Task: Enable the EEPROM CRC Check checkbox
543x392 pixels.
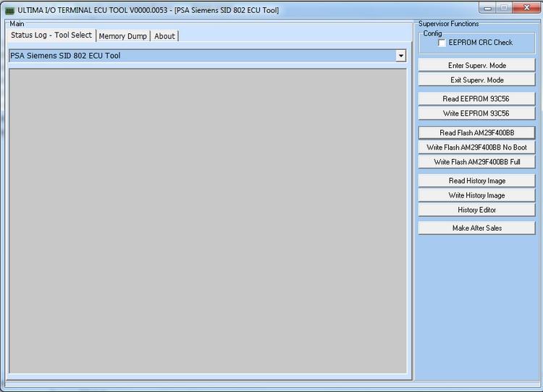Action: [442, 43]
